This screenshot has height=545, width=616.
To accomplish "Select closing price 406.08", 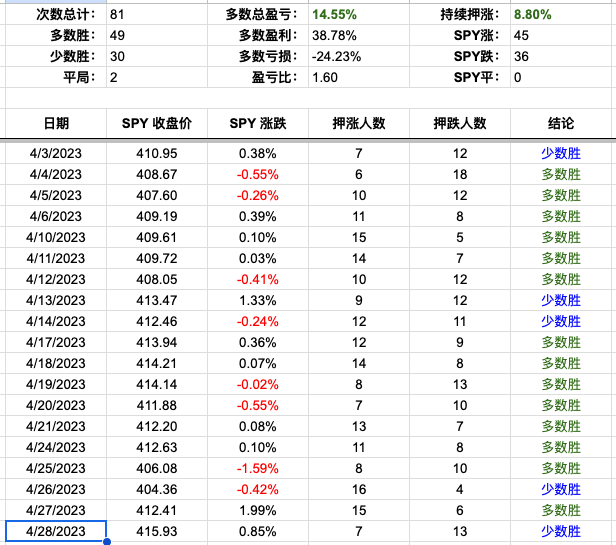I will (157, 468).
